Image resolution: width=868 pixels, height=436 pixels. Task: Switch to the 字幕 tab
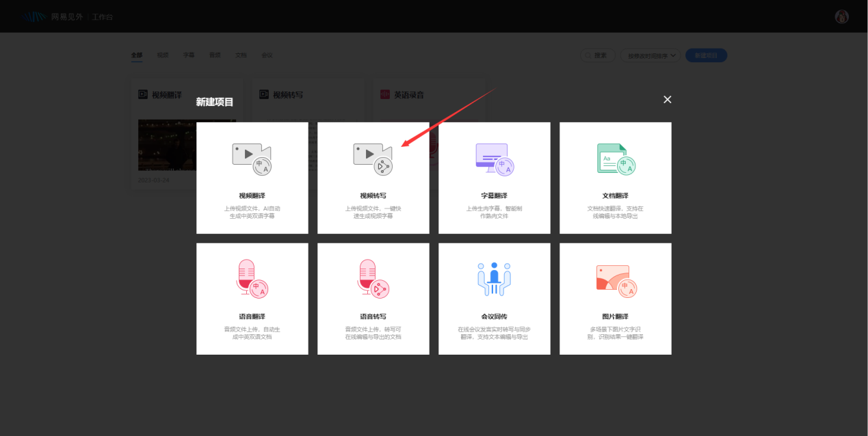[x=189, y=55]
